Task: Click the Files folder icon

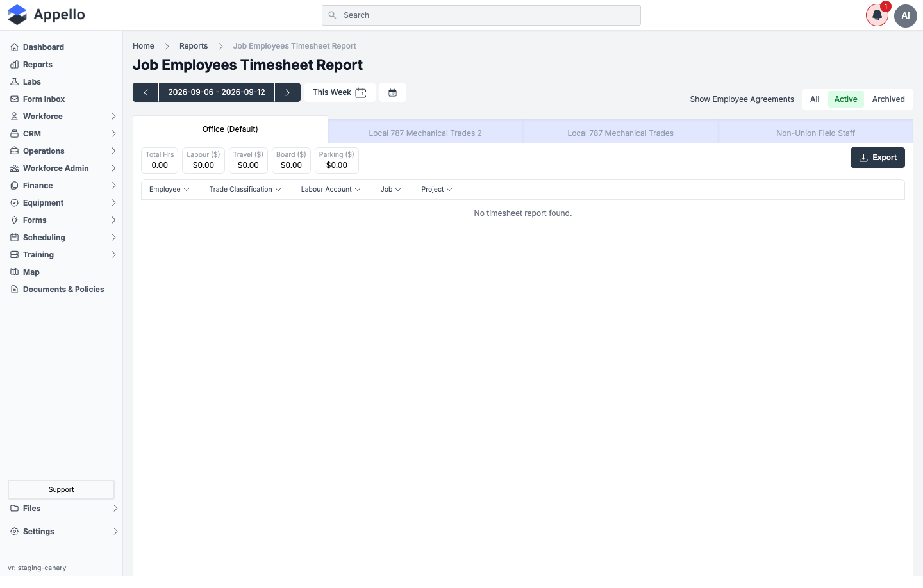Action: click(x=14, y=509)
